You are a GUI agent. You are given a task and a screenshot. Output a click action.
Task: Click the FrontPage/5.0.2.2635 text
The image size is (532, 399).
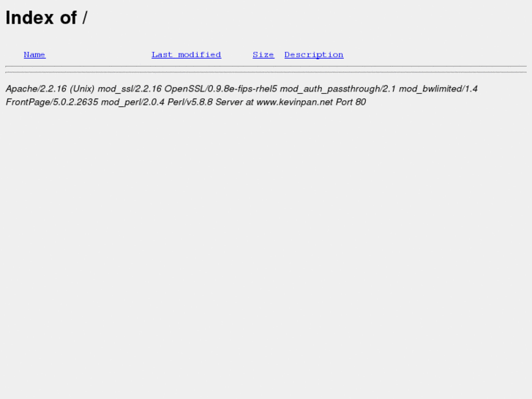(52, 102)
